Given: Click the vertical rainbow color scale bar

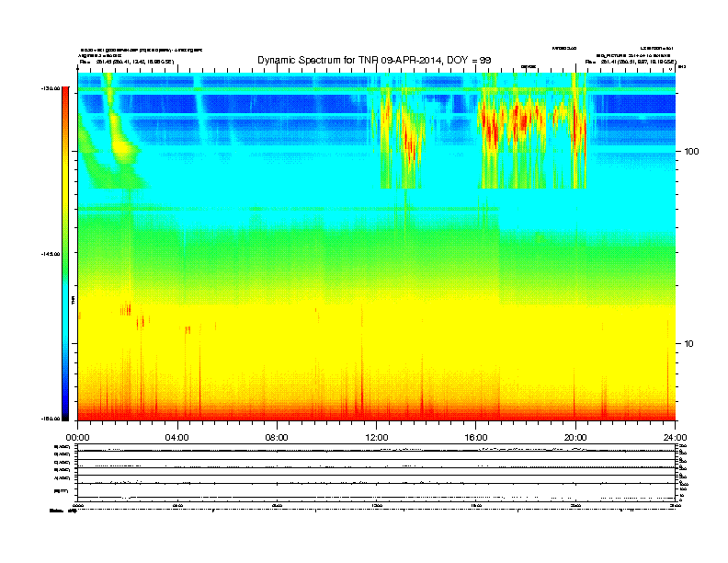Looking at the screenshot, I should tap(65, 254).
